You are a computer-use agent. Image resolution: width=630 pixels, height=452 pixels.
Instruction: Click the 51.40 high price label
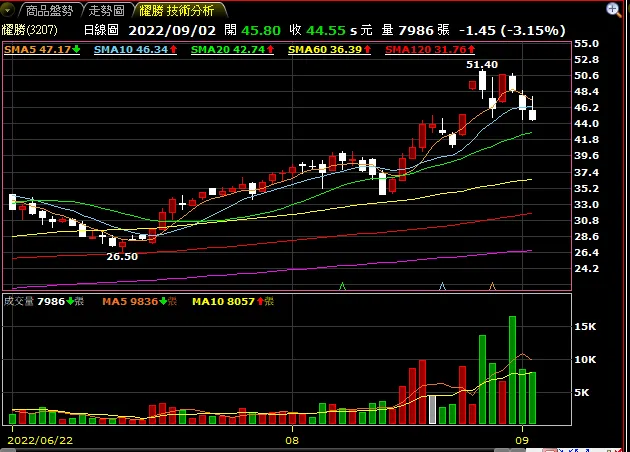tap(482, 65)
